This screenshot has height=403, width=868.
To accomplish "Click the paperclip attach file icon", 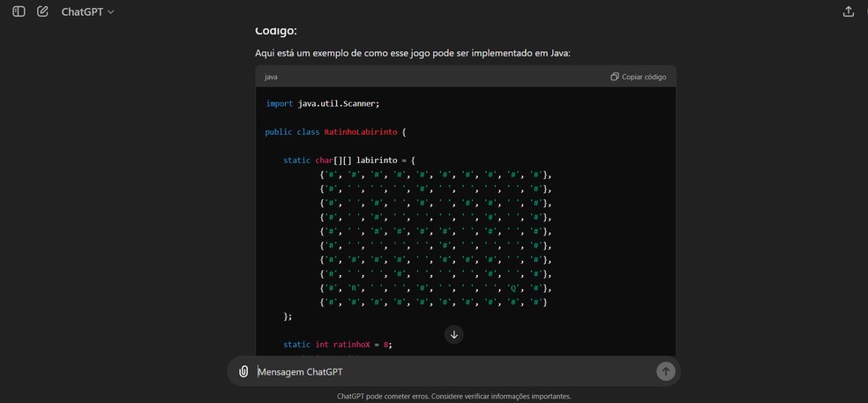I will click(x=243, y=371).
